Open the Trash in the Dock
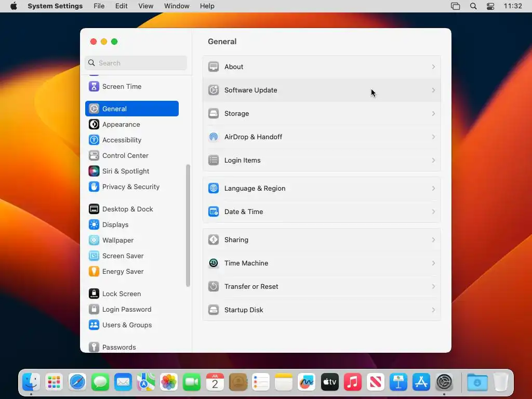The image size is (532, 399). (501, 382)
